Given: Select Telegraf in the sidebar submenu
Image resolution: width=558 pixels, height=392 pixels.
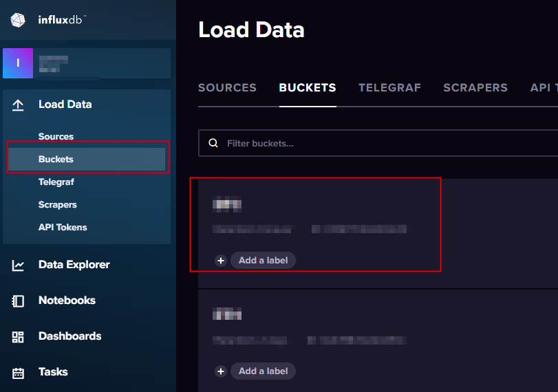Looking at the screenshot, I should pos(56,182).
